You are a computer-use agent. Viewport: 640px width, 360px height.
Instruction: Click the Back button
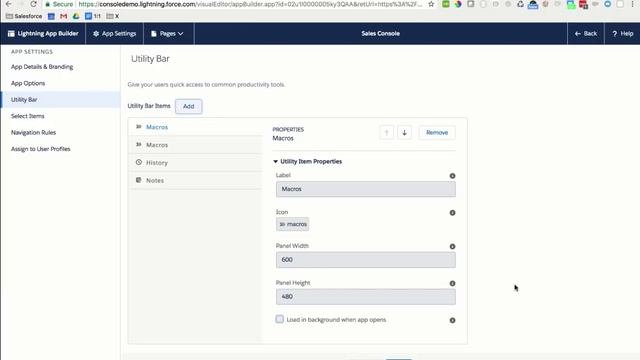tap(586, 33)
